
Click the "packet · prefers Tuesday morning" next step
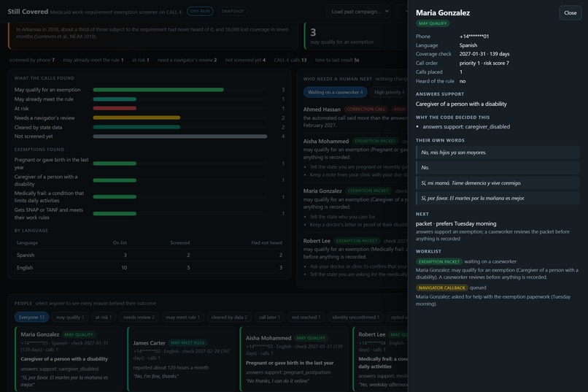click(x=456, y=223)
